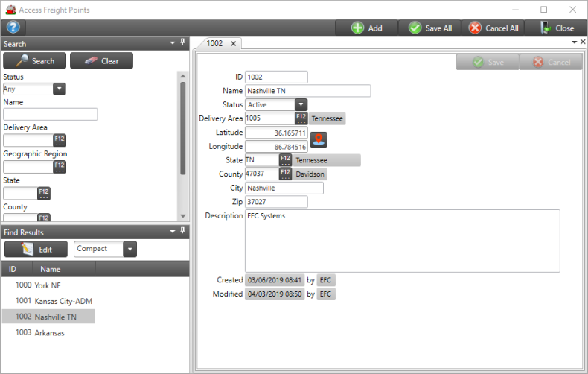This screenshot has width=588, height=374.
Task: Open the F12 lookup next to Delivery Area 1005
Action: coord(301,118)
